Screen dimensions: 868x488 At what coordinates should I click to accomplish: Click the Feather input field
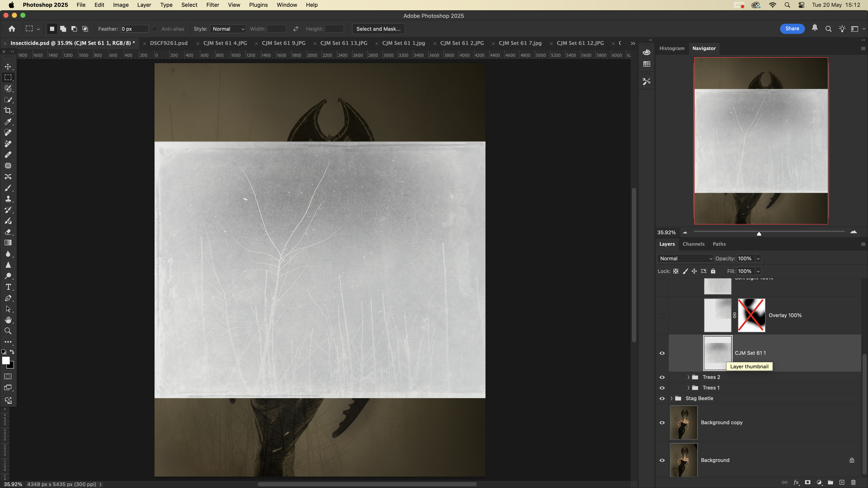tap(134, 29)
